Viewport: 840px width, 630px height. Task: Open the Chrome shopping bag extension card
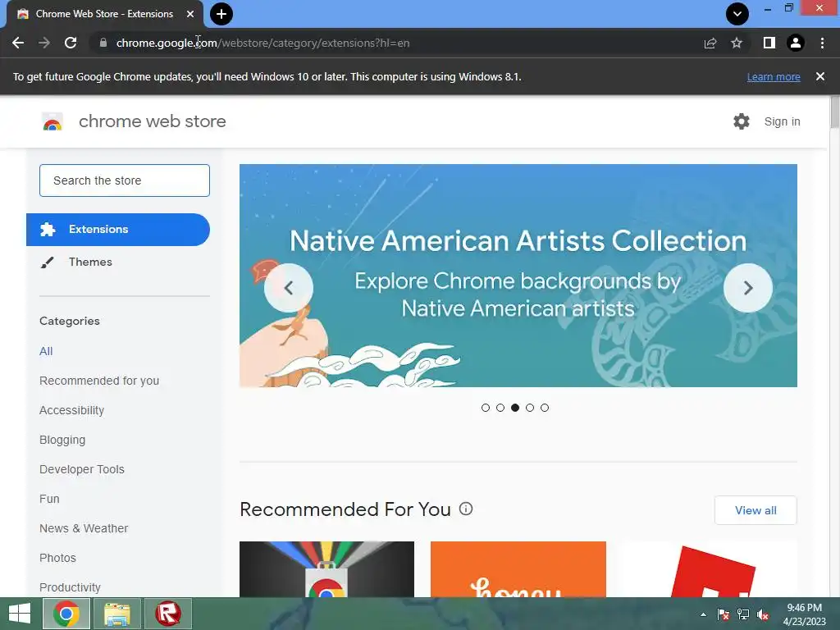[326, 569]
